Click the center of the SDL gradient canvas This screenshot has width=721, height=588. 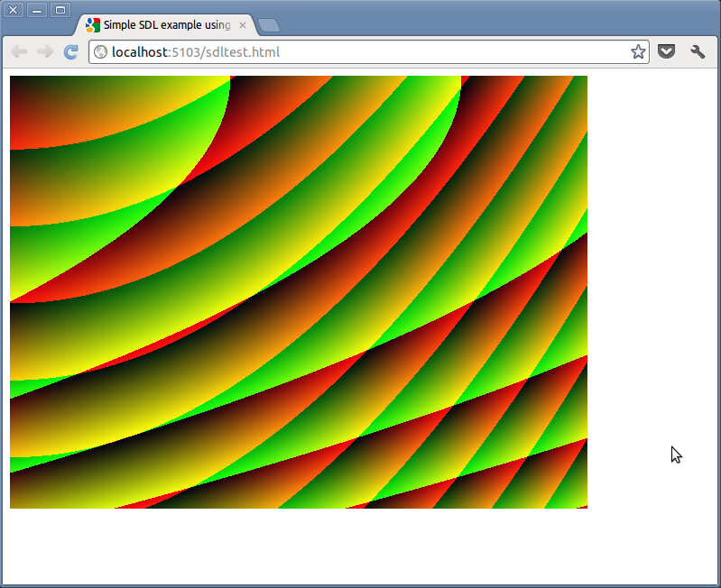299,292
